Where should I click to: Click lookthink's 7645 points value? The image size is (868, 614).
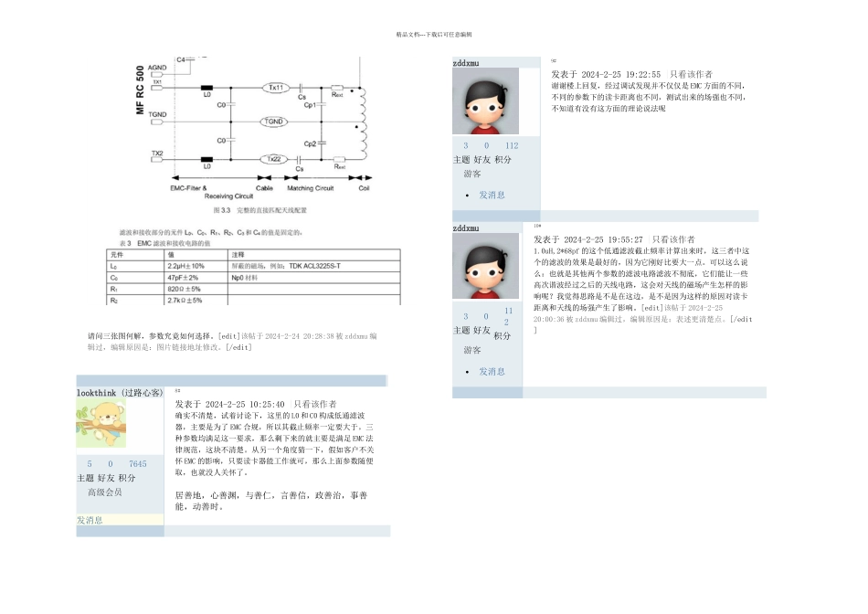(138, 464)
